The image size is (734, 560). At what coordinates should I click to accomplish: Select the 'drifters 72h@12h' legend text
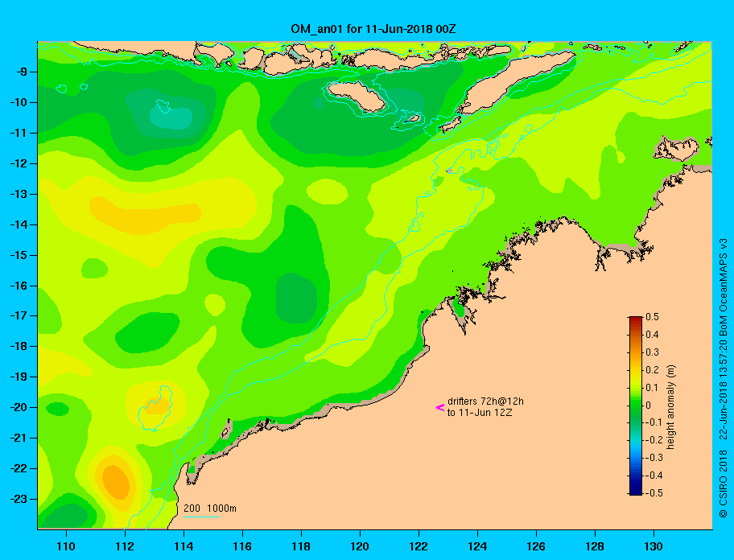[485, 401]
